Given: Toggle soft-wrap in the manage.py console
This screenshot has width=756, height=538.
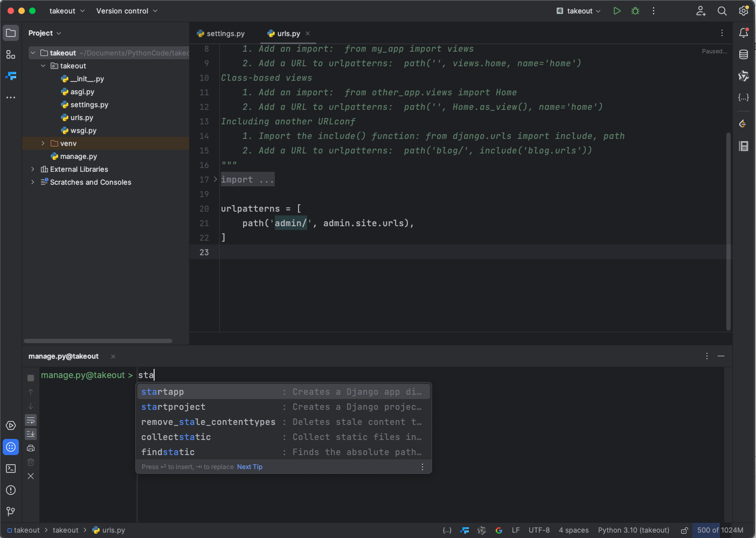Looking at the screenshot, I should (x=31, y=420).
